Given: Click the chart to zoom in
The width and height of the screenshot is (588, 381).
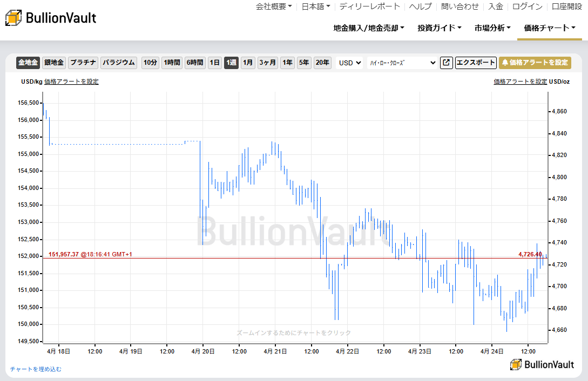Looking at the screenshot, I should pyautogui.click(x=294, y=216).
